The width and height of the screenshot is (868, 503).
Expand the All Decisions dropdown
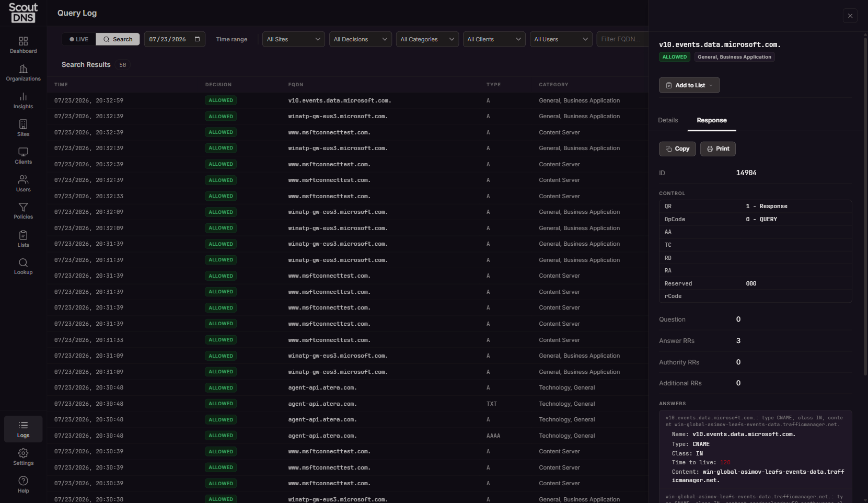[361, 39]
